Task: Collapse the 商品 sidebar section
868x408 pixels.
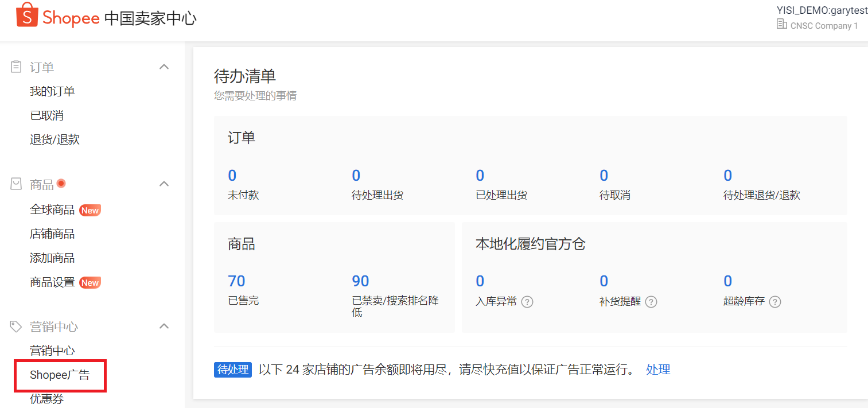Action: (164, 184)
